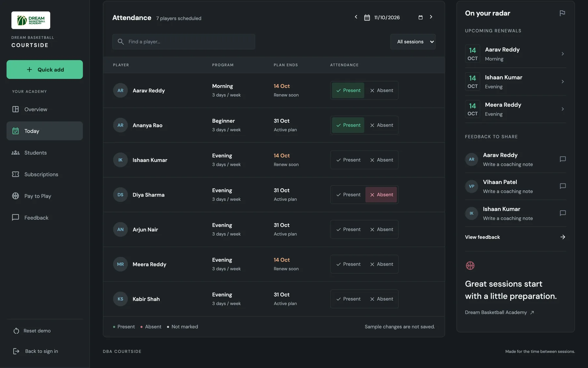Click the search magnifier icon
This screenshot has height=368, width=588.
(121, 42)
